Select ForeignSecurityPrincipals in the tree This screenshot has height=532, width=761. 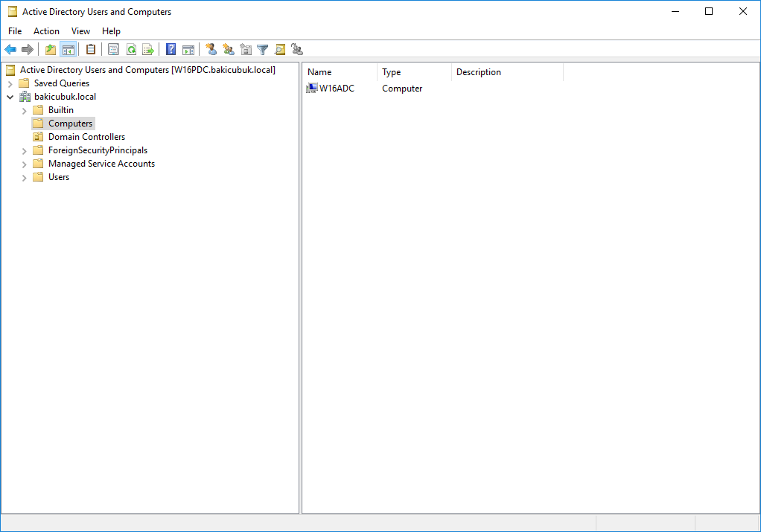click(98, 150)
